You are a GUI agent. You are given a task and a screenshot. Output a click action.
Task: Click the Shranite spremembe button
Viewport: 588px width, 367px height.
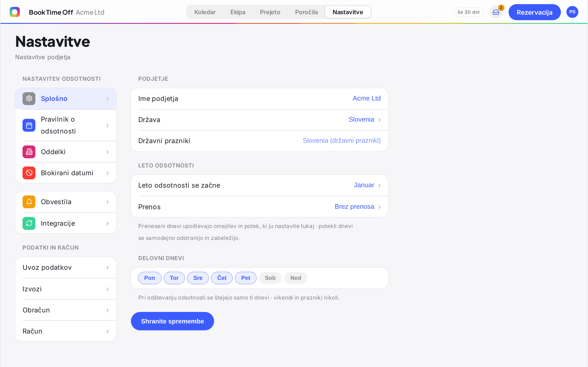tap(172, 321)
